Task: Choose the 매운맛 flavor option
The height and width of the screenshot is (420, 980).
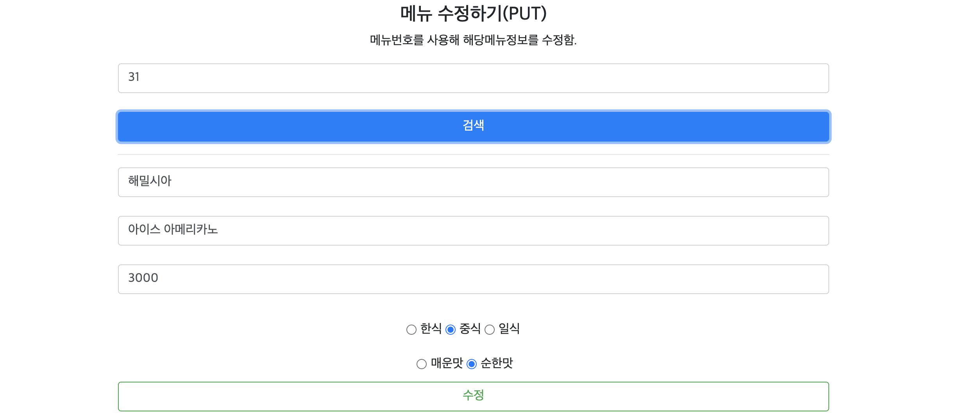Action: pyautogui.click(x=421, y=364)
